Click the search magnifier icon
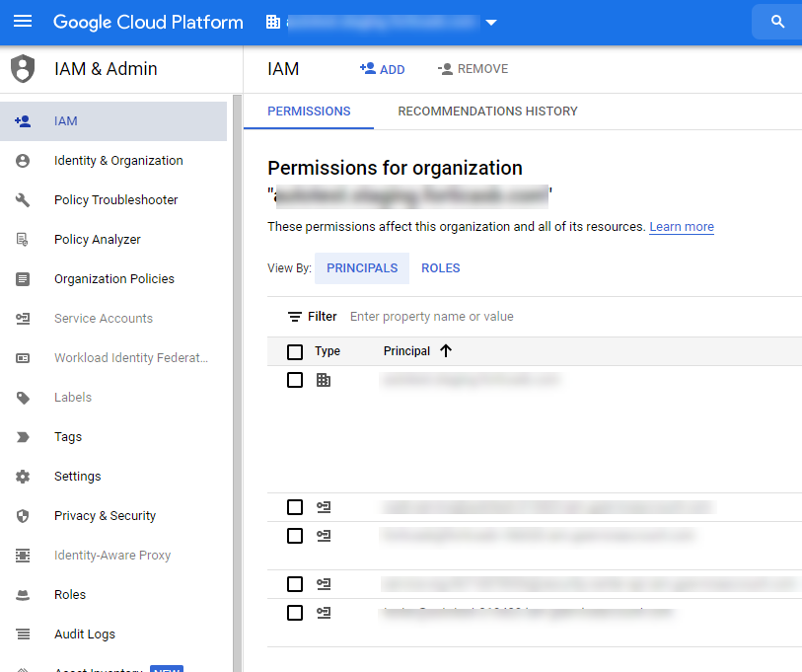The height and width of the screenshot is (672, 802). point(777,22)
